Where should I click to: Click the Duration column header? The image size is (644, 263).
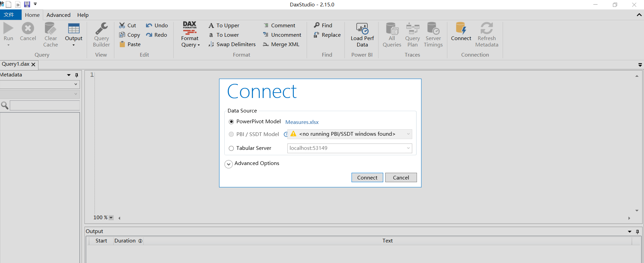click(x=128, y=240)
